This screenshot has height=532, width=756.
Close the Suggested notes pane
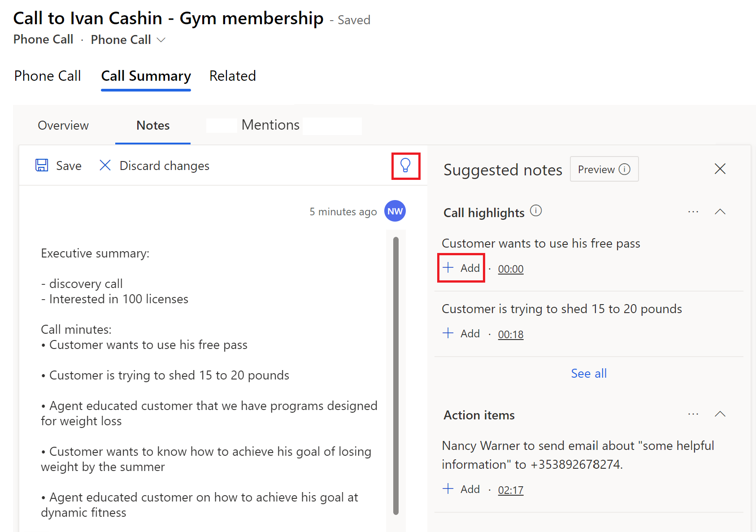720,169
